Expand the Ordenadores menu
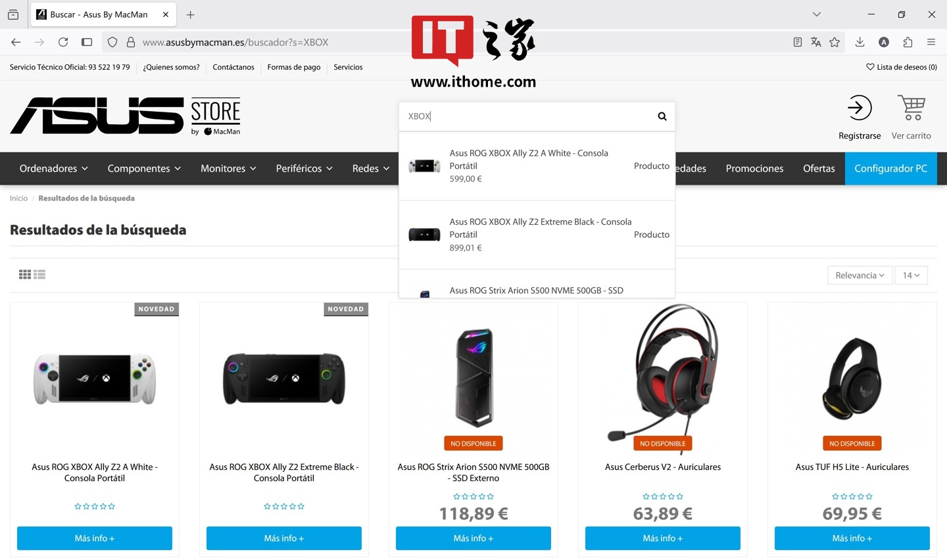Image resolution: width=947 pixels, height=560 pixels. [x=54, y=168]
